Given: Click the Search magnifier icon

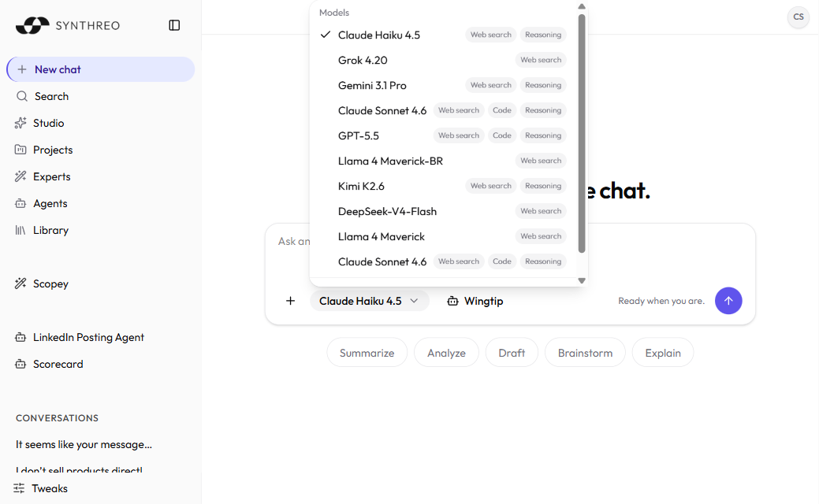Looking at the screenshot, I should point(22,96).
